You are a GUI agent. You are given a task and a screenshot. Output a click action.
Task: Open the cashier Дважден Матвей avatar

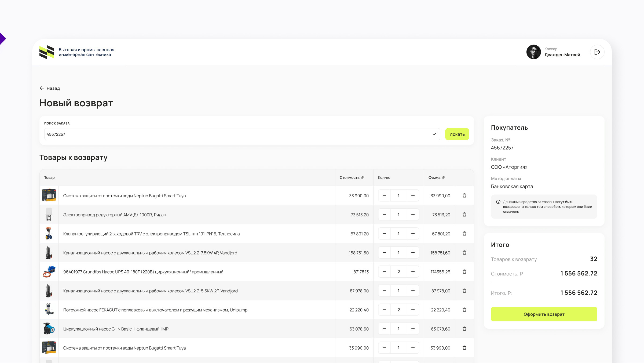pyautogui.click(x=533, y=52)
